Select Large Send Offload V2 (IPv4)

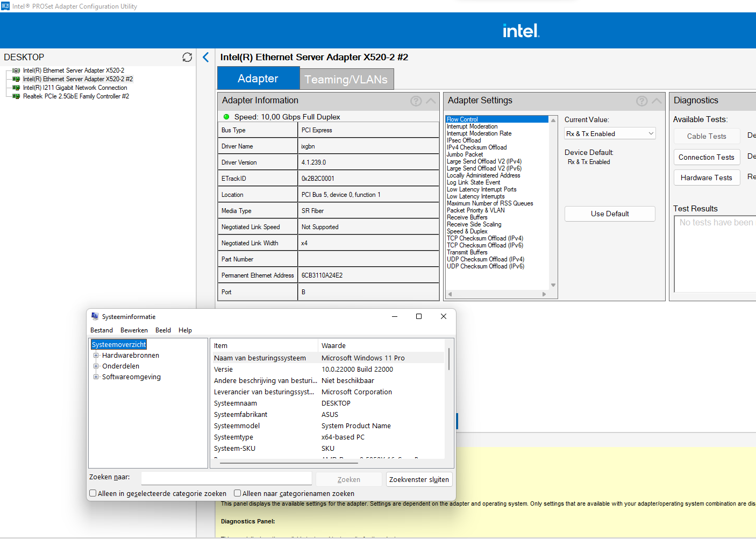click(484, 161)
